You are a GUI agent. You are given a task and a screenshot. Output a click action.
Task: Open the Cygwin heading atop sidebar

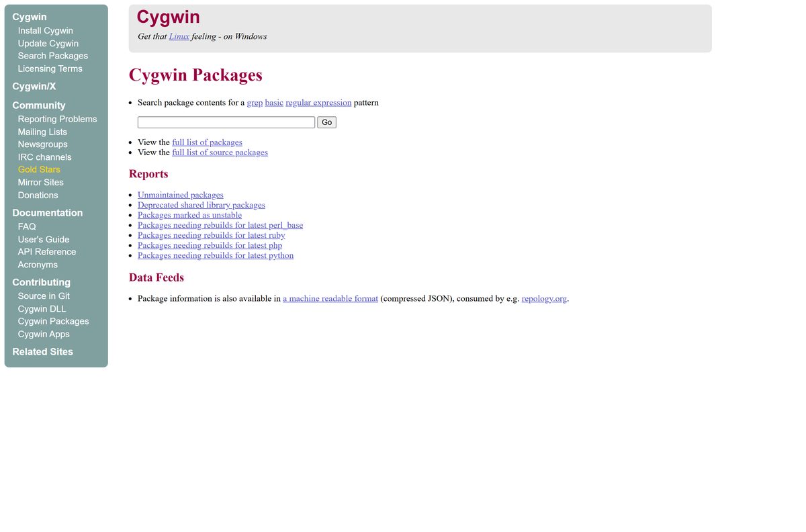pos(30,17)
